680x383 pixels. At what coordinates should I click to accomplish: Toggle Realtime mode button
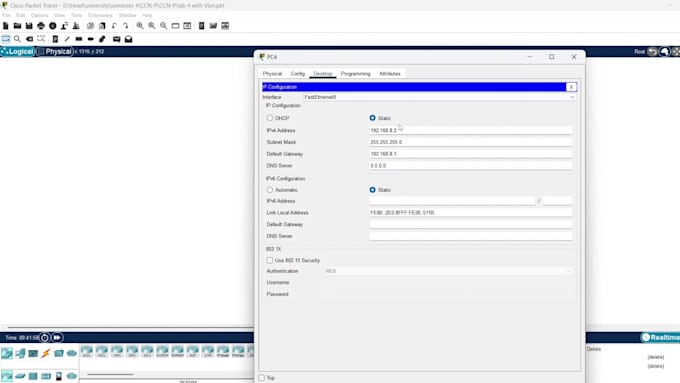[x=660, y=337]
